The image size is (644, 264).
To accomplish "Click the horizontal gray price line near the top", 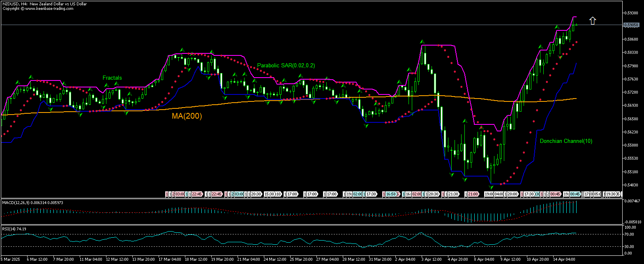I will click(288, 25).
